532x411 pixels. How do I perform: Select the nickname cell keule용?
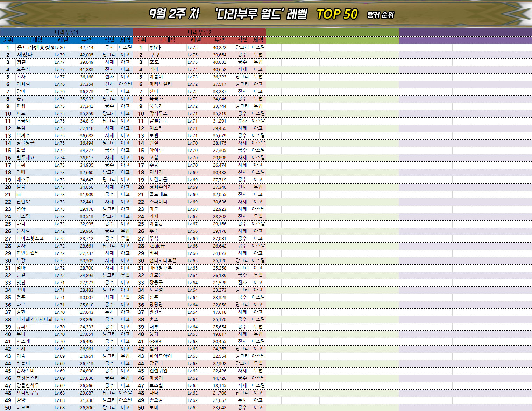click(x=157, y=246)
